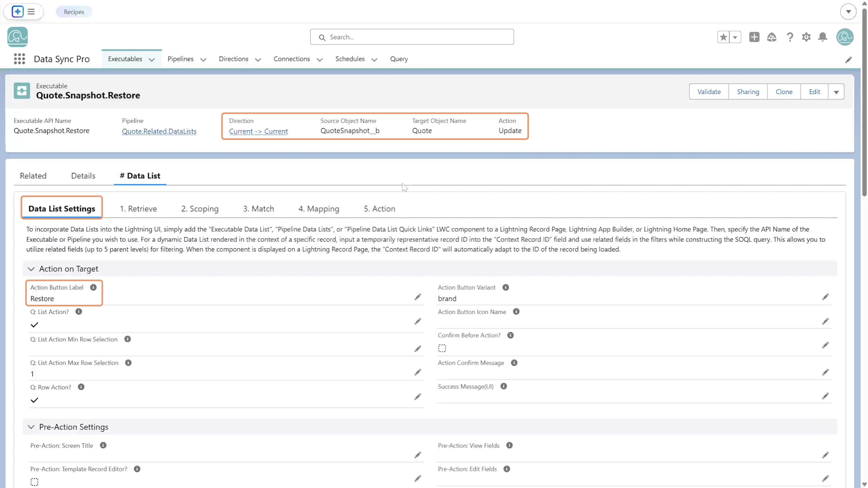Edit the Confirm Before Action? pencil
868x488 pixels.
pos(825,345)
